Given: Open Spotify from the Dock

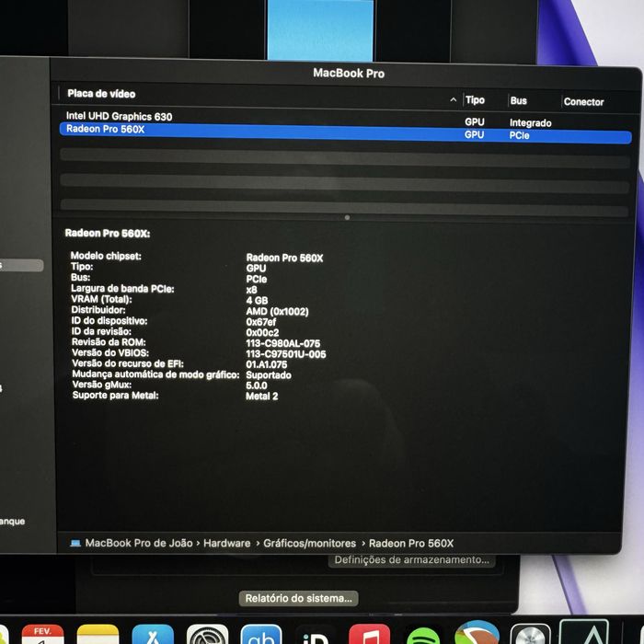Looking at the screenshot, I should coord(423,635).
